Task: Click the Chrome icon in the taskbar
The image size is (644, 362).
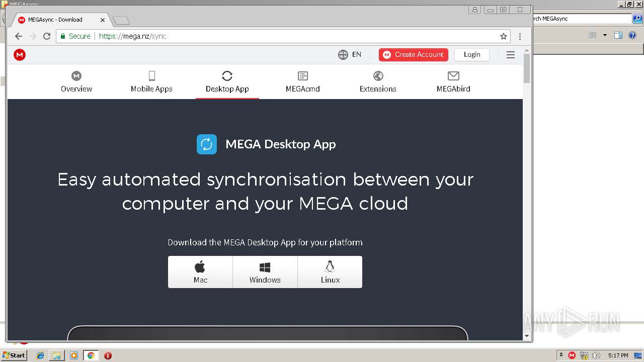Action: pos(91,355)
